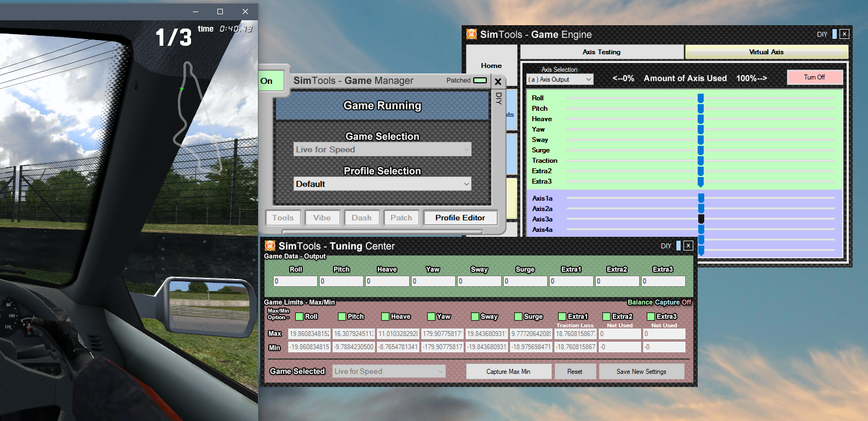The image size is (868, 421).
Task: Toggle the Extra3 Not Used checkbox
Action: (x=651, y=316)
